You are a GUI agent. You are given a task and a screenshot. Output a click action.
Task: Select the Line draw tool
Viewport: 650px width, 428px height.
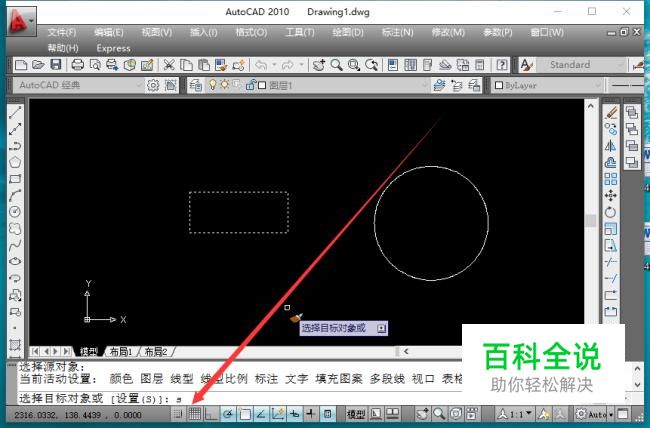pyautogui.click(x=15, y=112)
